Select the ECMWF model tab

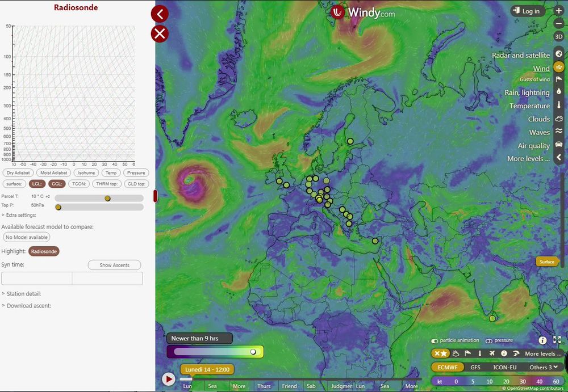pos(448,367)
